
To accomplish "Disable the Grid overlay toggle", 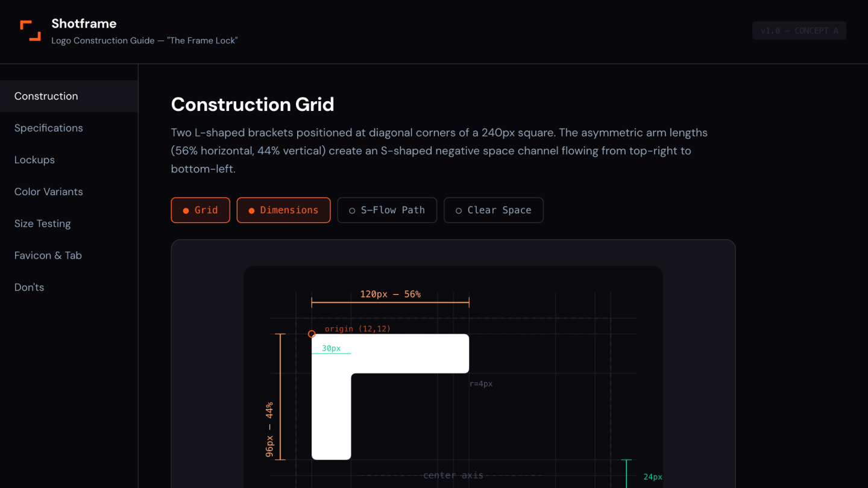I will click(x=200, y=210).
